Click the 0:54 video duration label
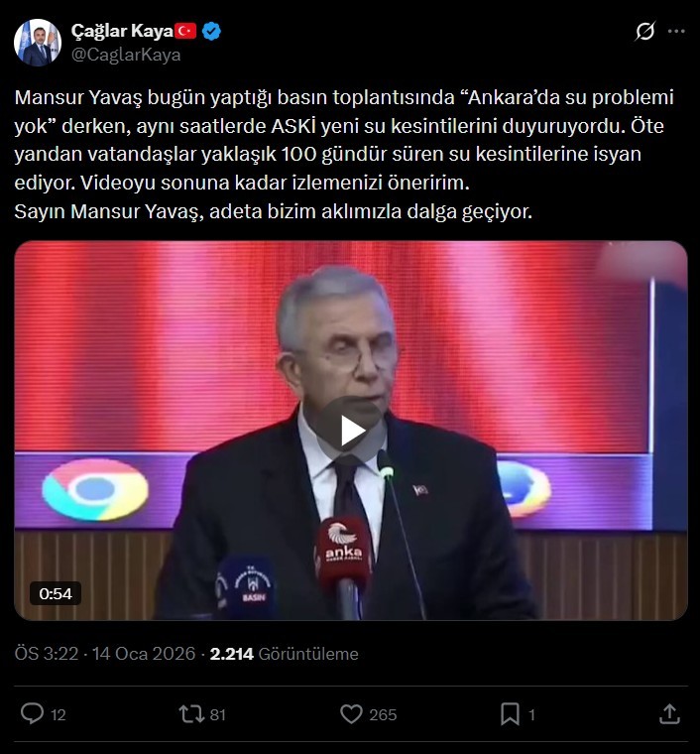700x754 pixels. click(x=56, y=594)
